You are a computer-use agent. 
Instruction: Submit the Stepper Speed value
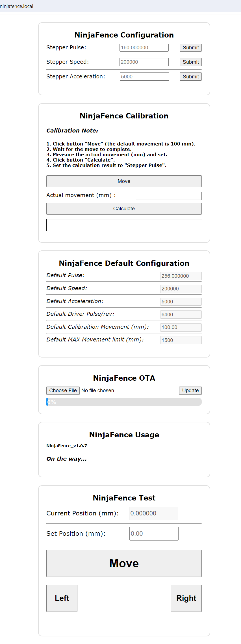(190, 62)
